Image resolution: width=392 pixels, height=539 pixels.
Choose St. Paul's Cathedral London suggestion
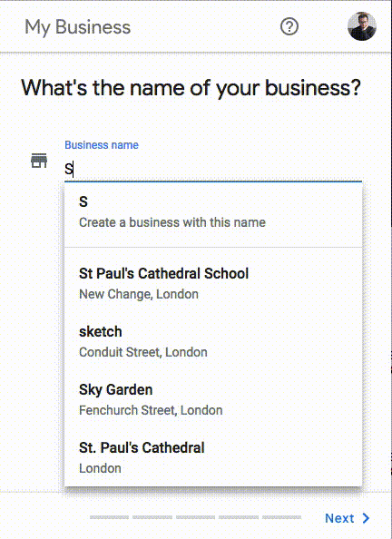coord(213,457)
